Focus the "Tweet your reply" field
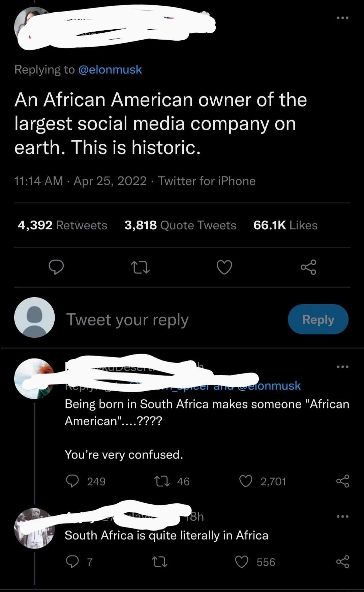Screen dimensions: 364x592 click(127, 319)
